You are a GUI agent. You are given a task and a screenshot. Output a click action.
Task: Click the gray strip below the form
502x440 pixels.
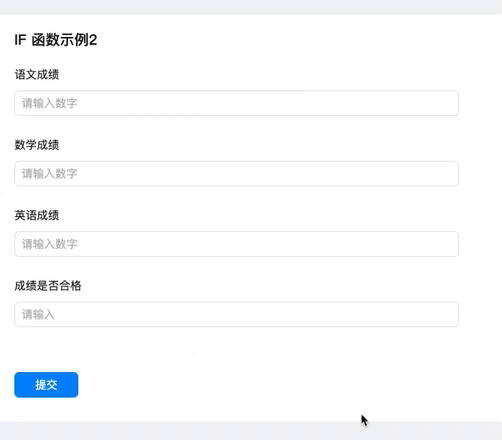point(251,431)
